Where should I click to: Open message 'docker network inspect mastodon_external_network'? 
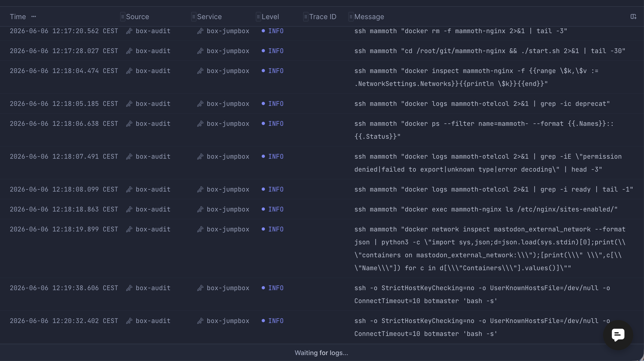click(490, 249)
